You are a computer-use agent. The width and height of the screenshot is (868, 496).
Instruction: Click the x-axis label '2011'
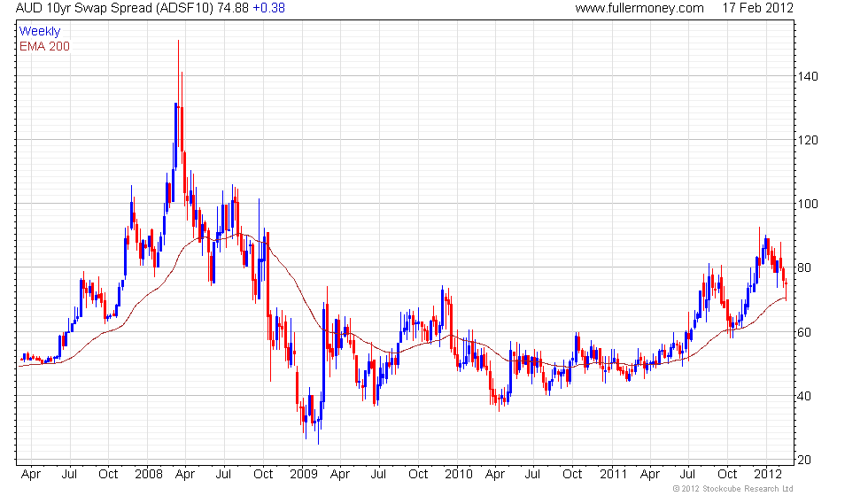pos(613,475)
